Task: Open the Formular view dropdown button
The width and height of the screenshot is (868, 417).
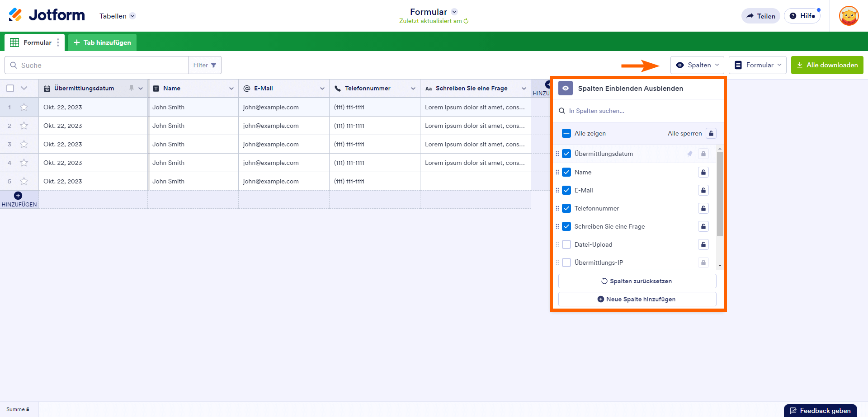Action: tap(757, 65)
